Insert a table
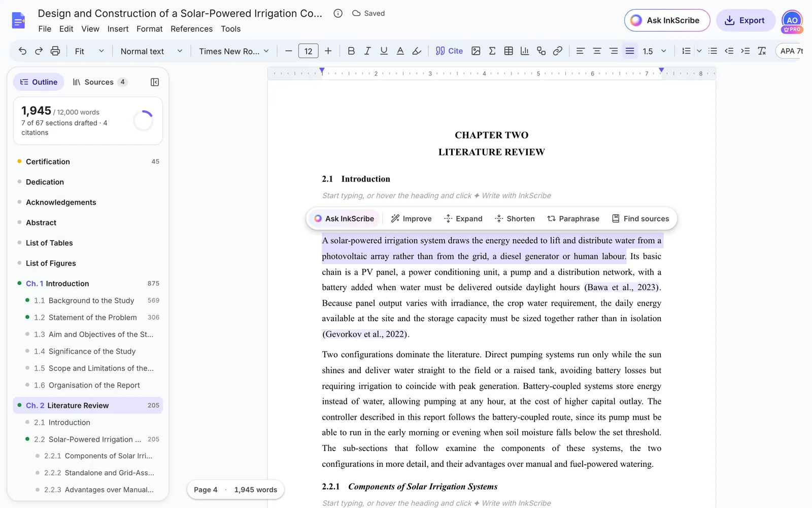 click(x=509, y=51)
